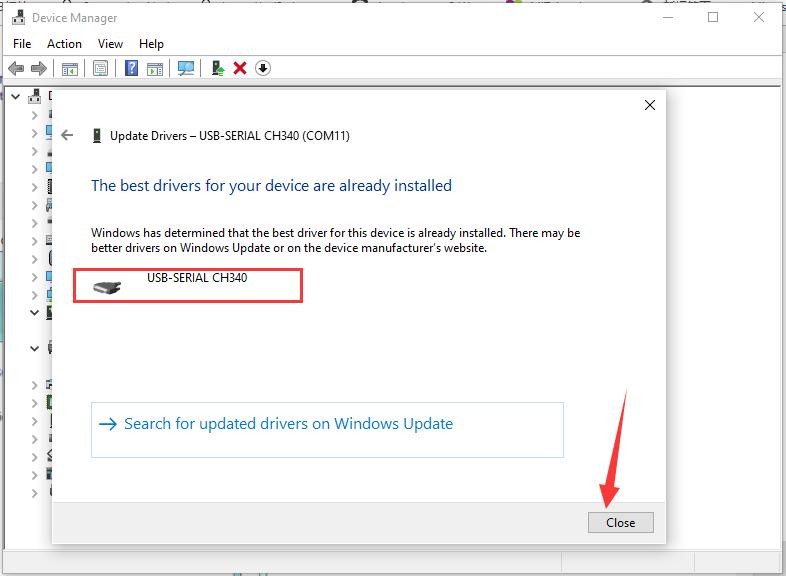786x576 pixels.
Task: Minimize the Device Manager window
Action: coord(668,18)
